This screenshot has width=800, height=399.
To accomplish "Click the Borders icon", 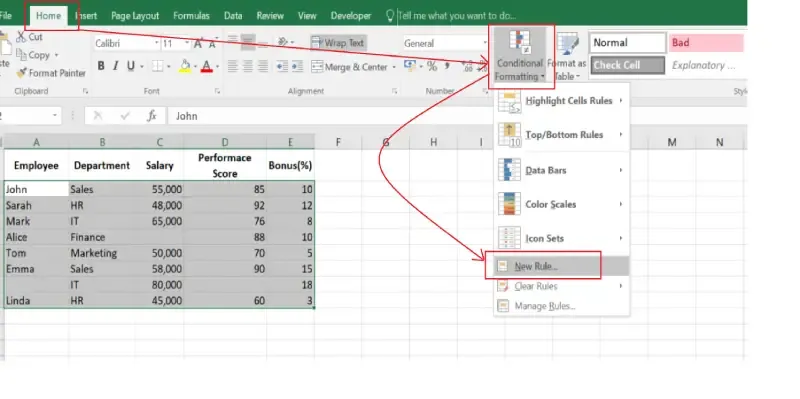I will click(158, 66).
